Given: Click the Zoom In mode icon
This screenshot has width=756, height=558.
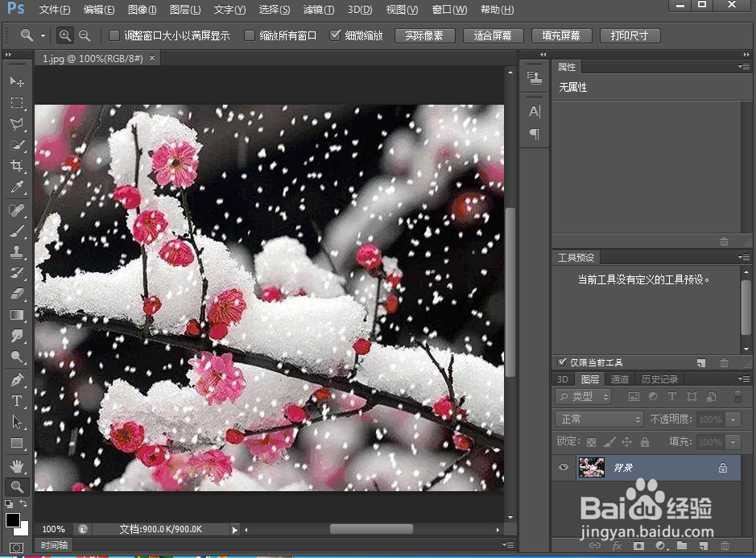Looking at the screenshot, I should click(64, 35).
